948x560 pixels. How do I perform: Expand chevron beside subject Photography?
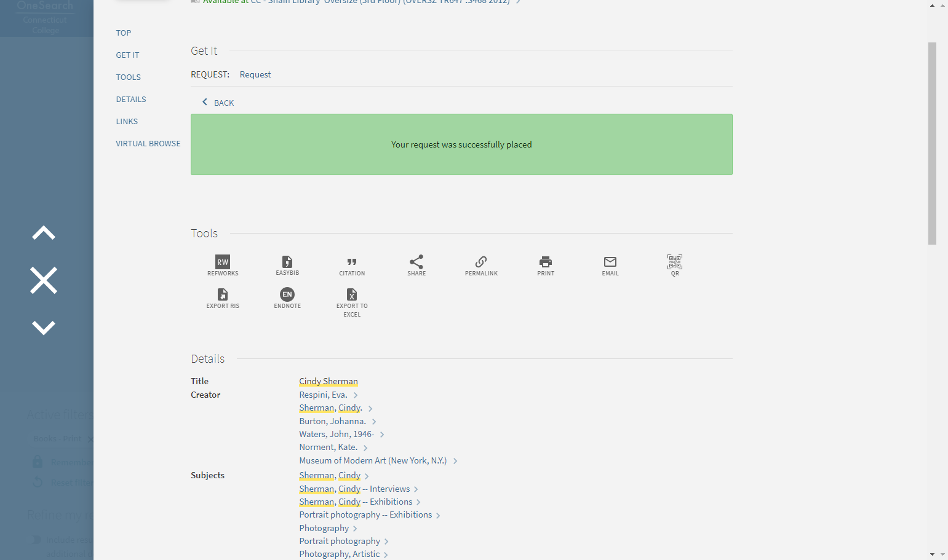pyautogui.click(x=355, y=529)
